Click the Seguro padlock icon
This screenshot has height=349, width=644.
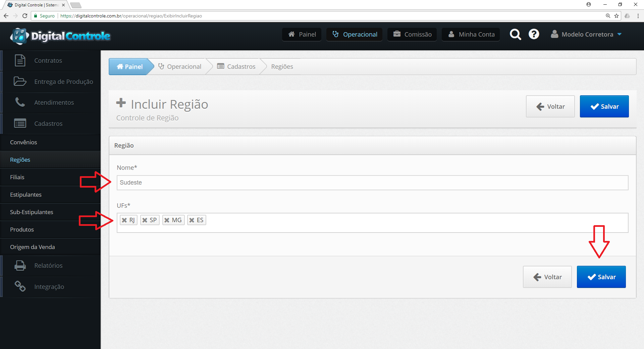pyautogui.click(x=36, y=16)
